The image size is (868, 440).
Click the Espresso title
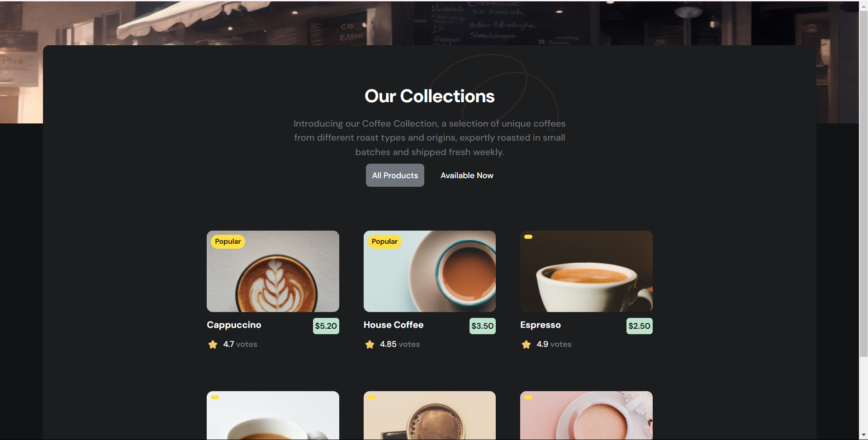click(x=541, y=325)
